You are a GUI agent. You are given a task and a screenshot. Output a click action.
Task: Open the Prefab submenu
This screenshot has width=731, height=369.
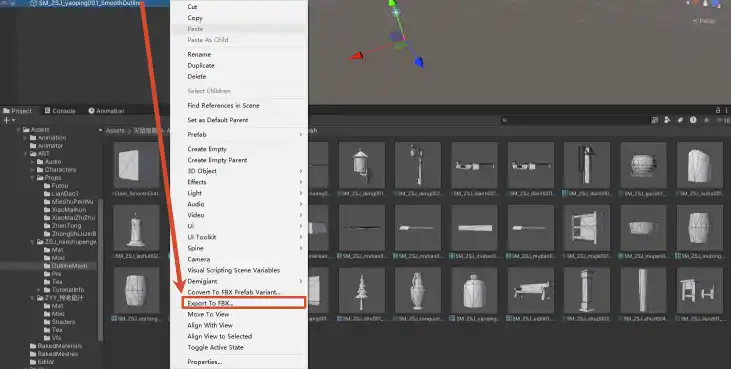pos(239,134)
